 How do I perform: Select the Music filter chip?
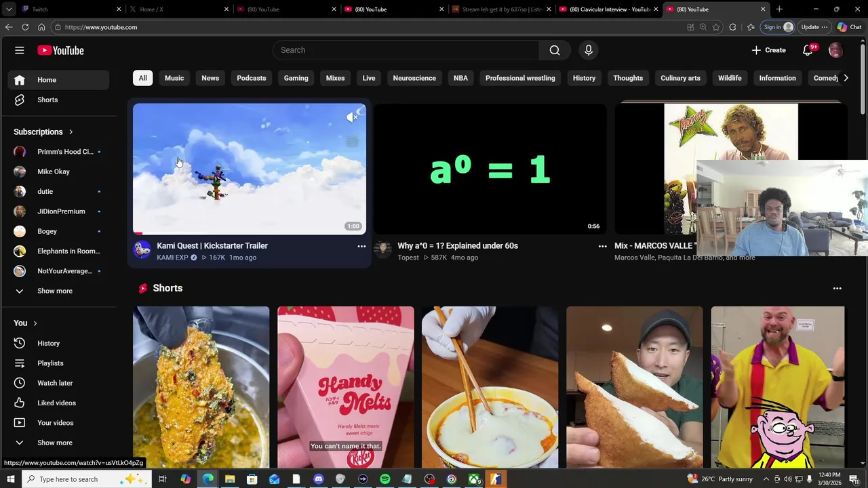[174, 78]
